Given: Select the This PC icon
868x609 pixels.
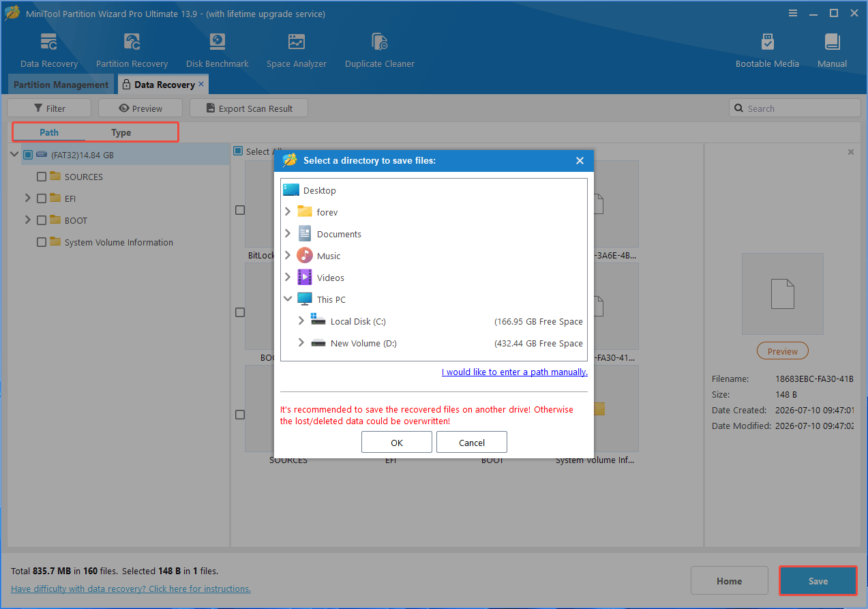Looking at the screenshot, I should tap(305, 299).
